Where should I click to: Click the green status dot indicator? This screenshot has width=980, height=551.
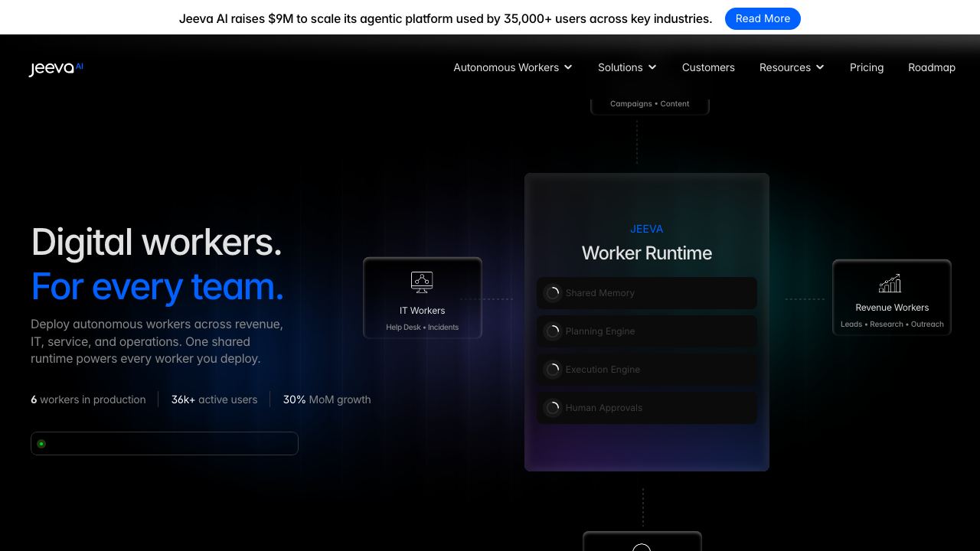pos(41,444)
